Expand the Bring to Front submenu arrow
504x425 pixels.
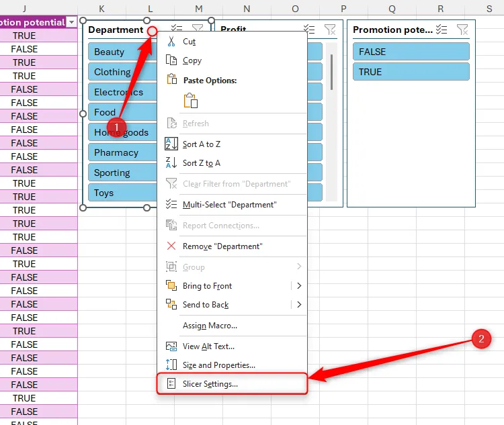coord(298,286)
